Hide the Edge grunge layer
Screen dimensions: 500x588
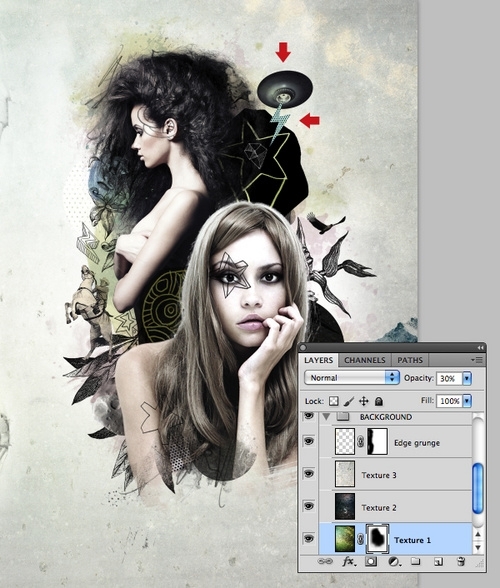(309, 441)
